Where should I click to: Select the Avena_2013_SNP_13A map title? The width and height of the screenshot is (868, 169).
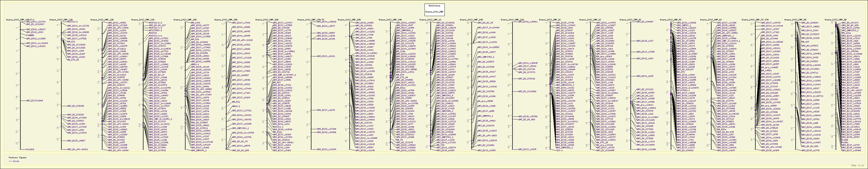coord(142,20)
